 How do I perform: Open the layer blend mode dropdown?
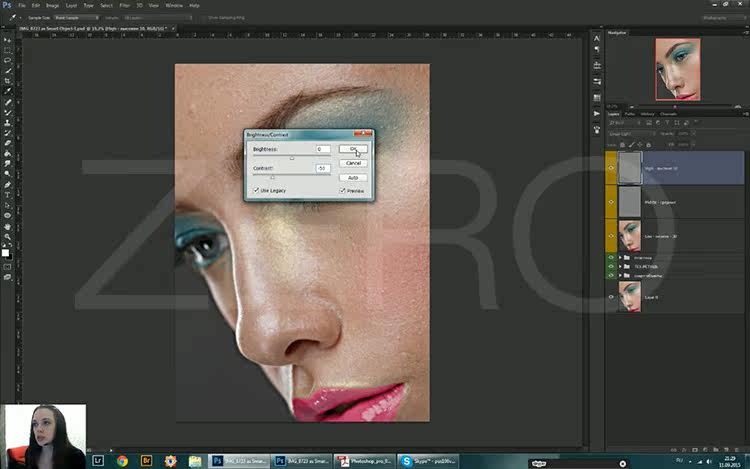(x=631, y=134)
